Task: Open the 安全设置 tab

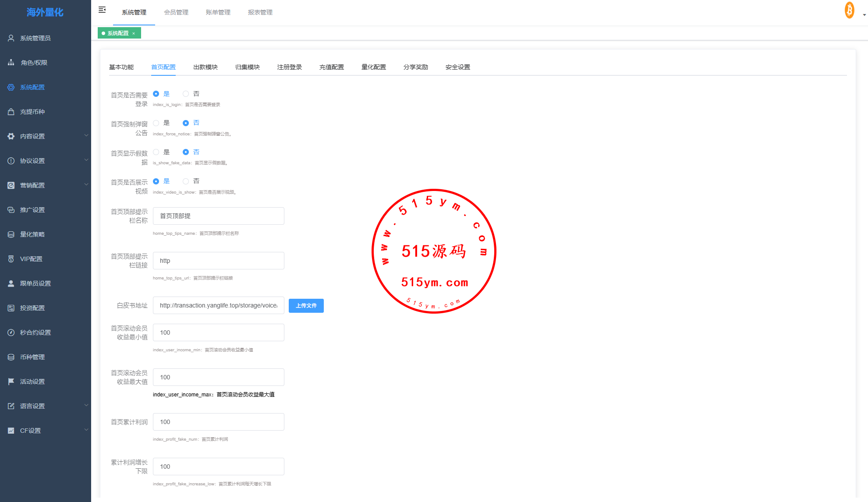Action: pos(457,67)
